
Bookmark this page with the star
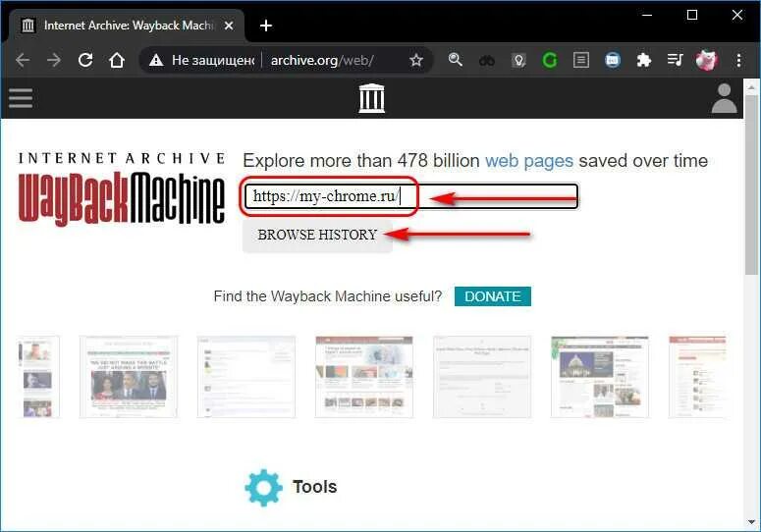pyautogui.click(x=416, y=60)
